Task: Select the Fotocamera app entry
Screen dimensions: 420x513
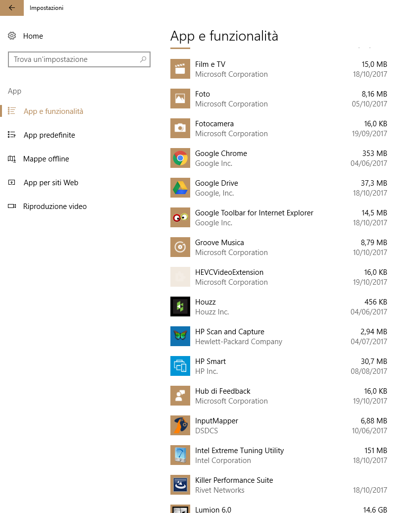Action: (x=278, y=128)
